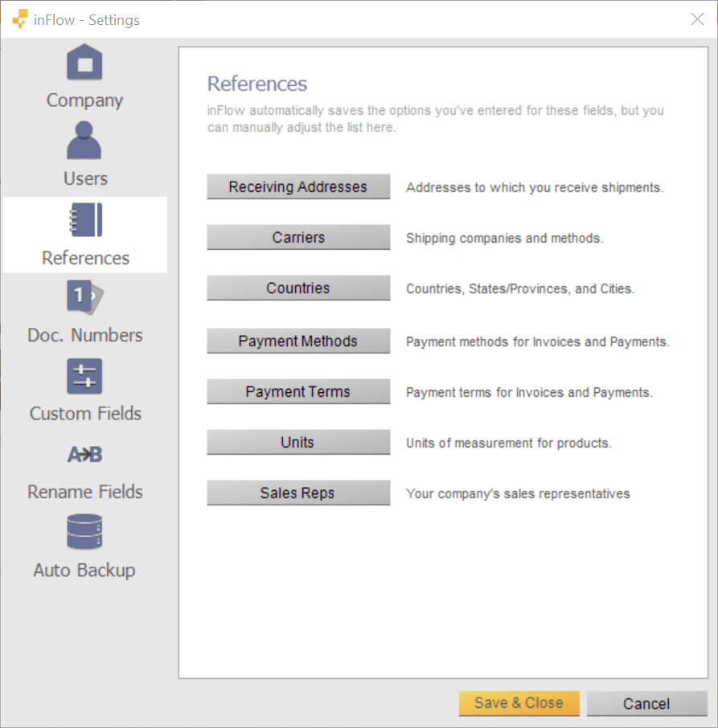This screenshot has height=728, width=718.
Task: Open Payment Methods references
Action: pos(298,341)
